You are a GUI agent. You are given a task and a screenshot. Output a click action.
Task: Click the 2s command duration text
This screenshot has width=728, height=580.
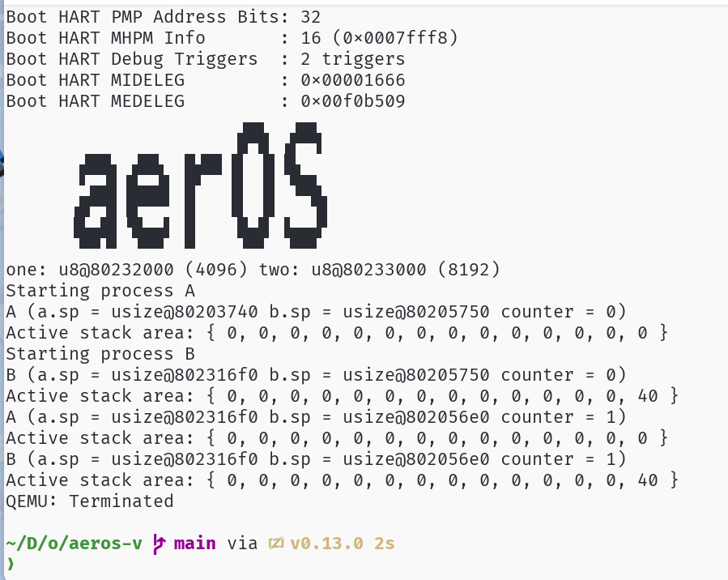pyautogui.click(x=385, y=544)
